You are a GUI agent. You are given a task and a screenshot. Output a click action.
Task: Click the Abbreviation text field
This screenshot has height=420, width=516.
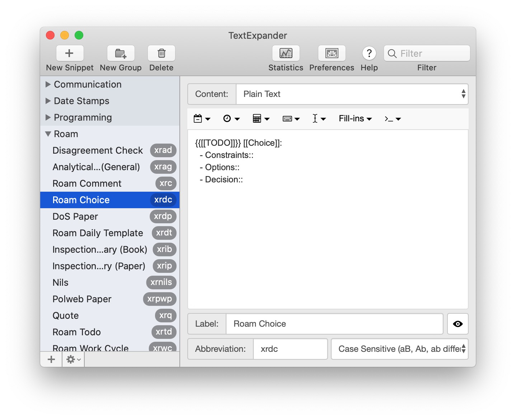click(x=290, y=349)
